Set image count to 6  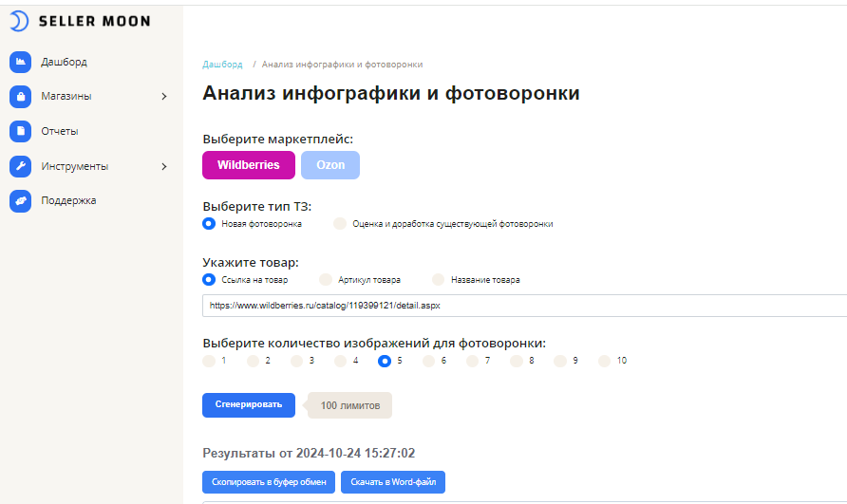428,361
